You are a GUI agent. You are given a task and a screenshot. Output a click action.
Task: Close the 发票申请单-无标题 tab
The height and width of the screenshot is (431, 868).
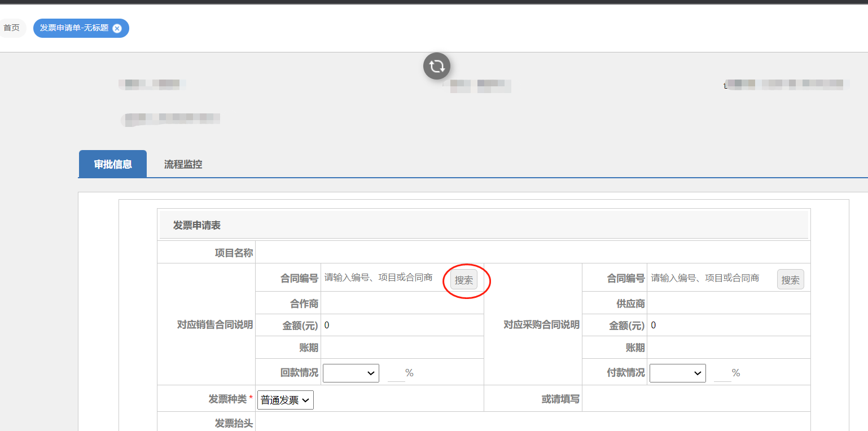click(117, 28)
